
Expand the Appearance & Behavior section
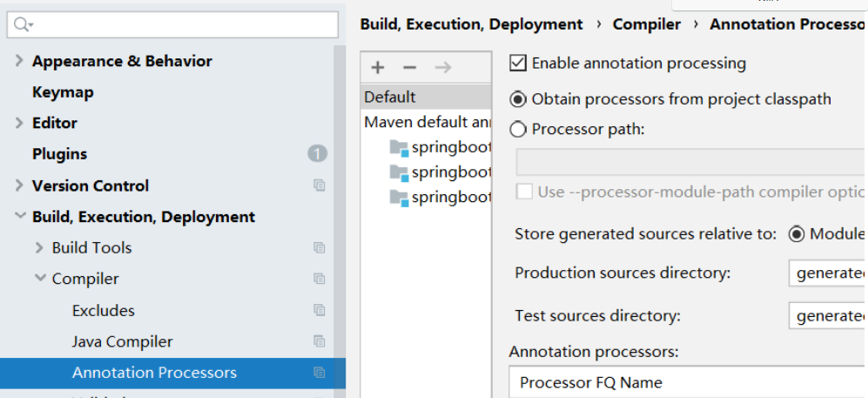point(19,61)
